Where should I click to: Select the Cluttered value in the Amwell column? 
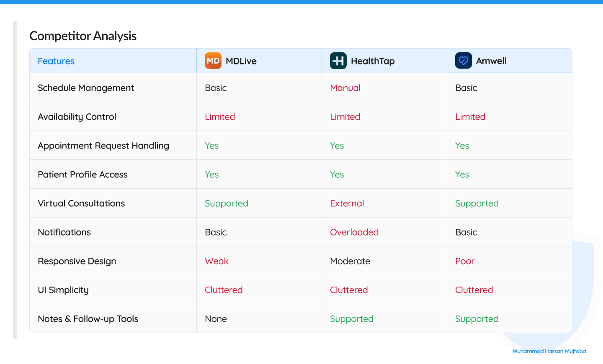point(474,290)
